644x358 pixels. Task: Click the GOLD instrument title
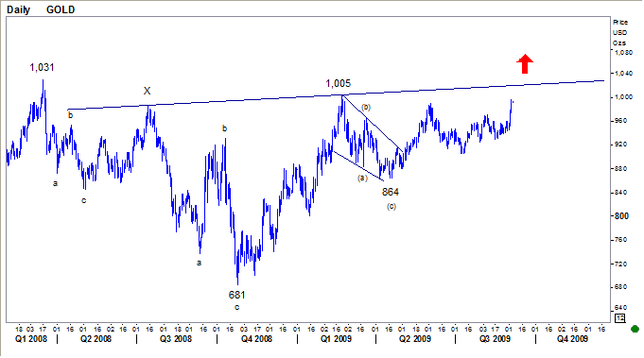(61, 9)
